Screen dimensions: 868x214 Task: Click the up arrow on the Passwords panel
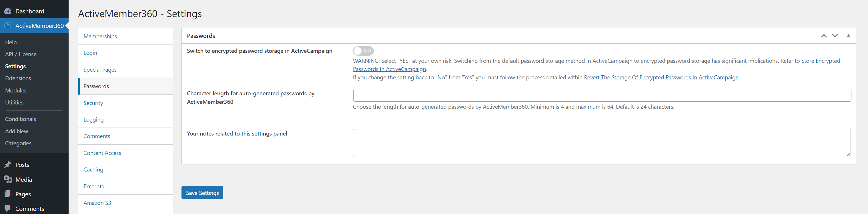point(824,35)
